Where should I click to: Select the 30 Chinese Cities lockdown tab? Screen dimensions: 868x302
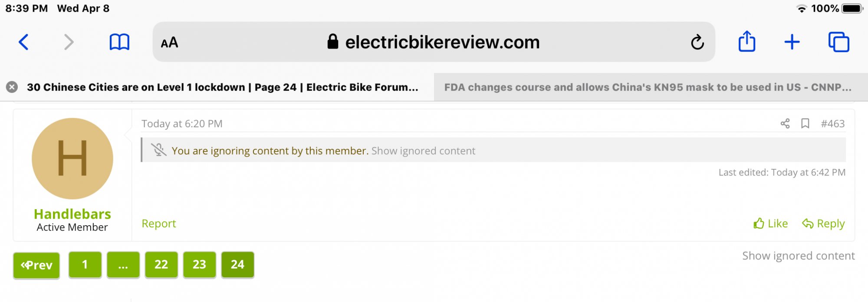click(222, 87)
